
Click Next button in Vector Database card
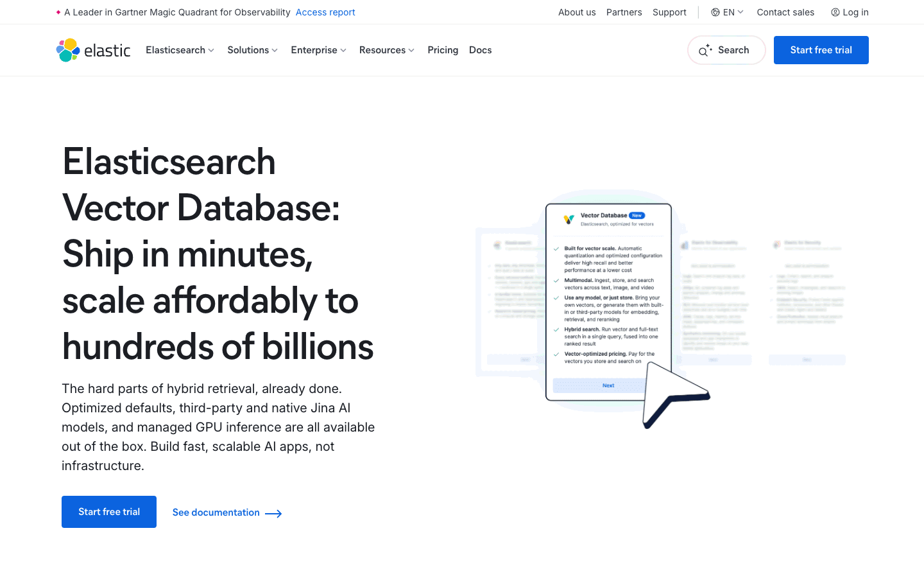(608, 385)
